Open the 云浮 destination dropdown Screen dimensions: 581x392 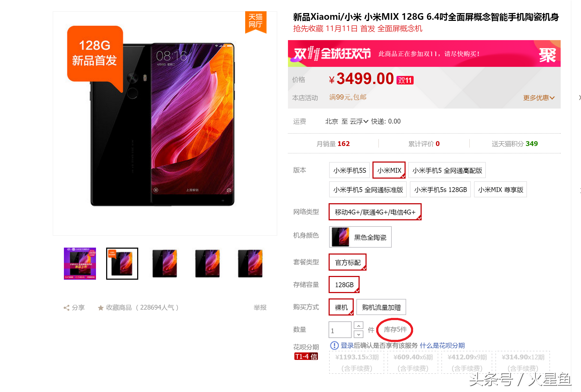359,121
